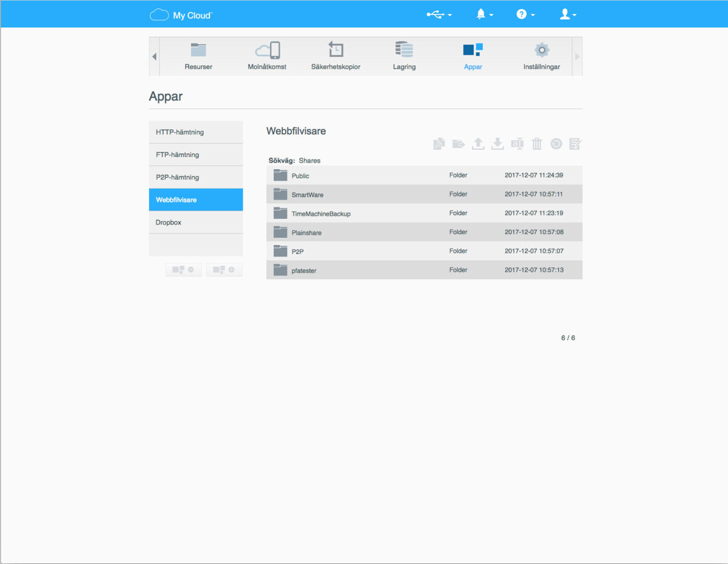Click the move to folder icon
The width and height of the screenshot is (728, 564).
coord(459,144)
